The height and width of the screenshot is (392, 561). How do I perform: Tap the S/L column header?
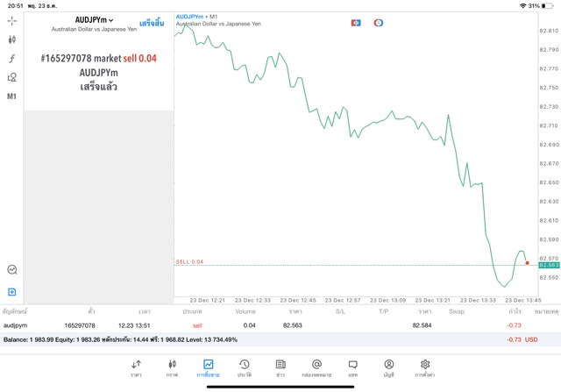click(340, 311)
